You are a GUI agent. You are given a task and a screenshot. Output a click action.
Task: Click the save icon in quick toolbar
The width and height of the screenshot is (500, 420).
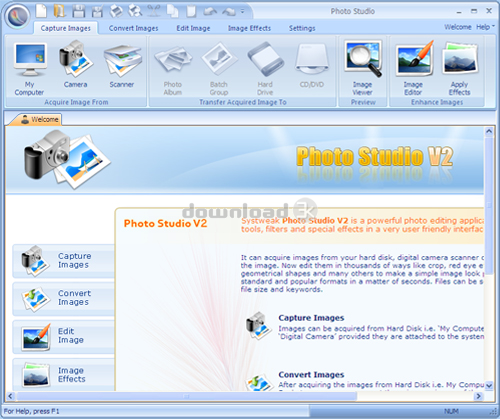coord(79,11)
